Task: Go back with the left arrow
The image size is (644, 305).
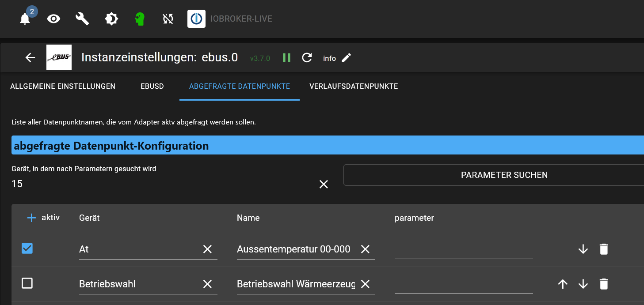Action: 30,58
